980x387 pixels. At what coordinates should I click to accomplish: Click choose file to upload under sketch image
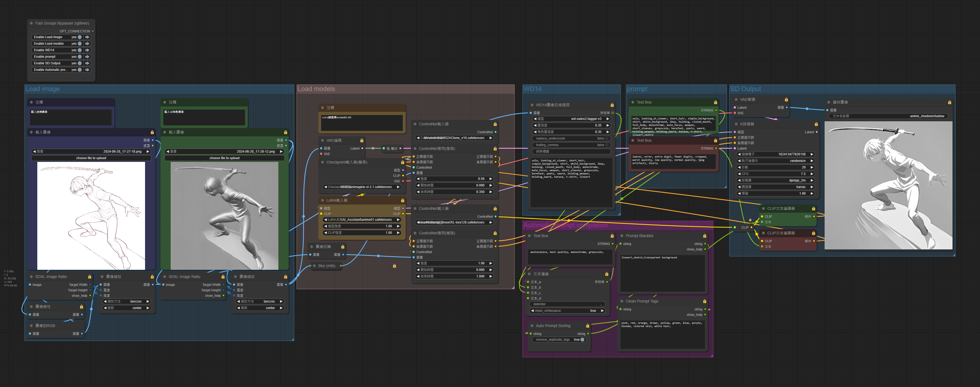91,158
